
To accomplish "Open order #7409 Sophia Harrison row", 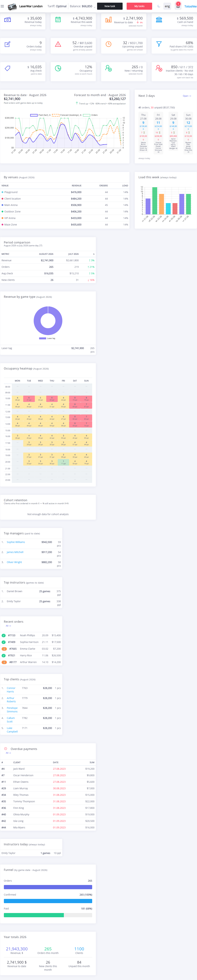I will click(x=31, y=642).
